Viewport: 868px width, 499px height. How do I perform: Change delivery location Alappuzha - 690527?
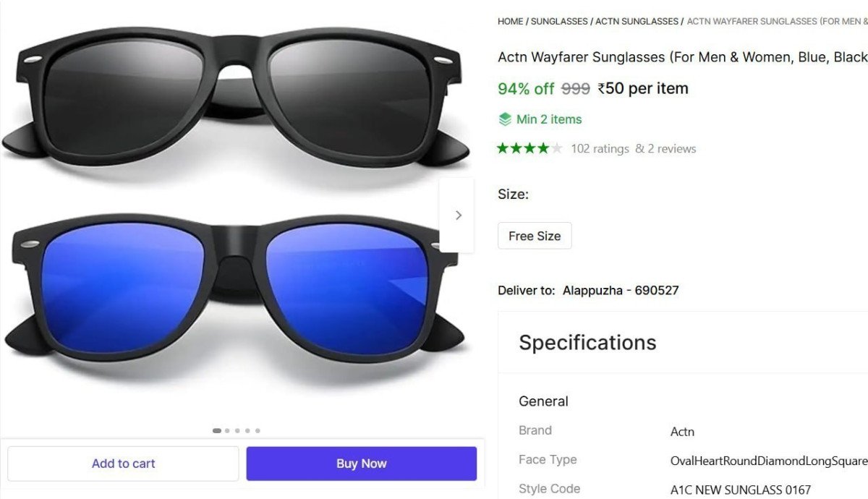click(621, 290)
